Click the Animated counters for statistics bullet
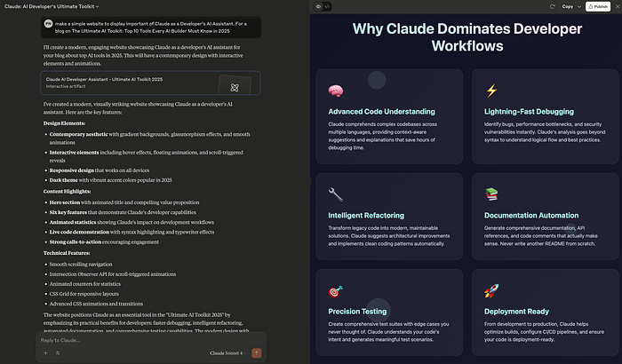Viewport: 622px width, 364px height. [x=85, y=284]
